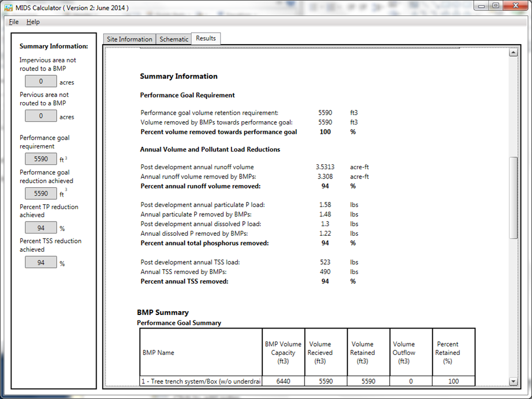The height and width of the screenshot is (399, 532).
Task: Click the Percent TSS reduction achieved field
Action: 41,263
